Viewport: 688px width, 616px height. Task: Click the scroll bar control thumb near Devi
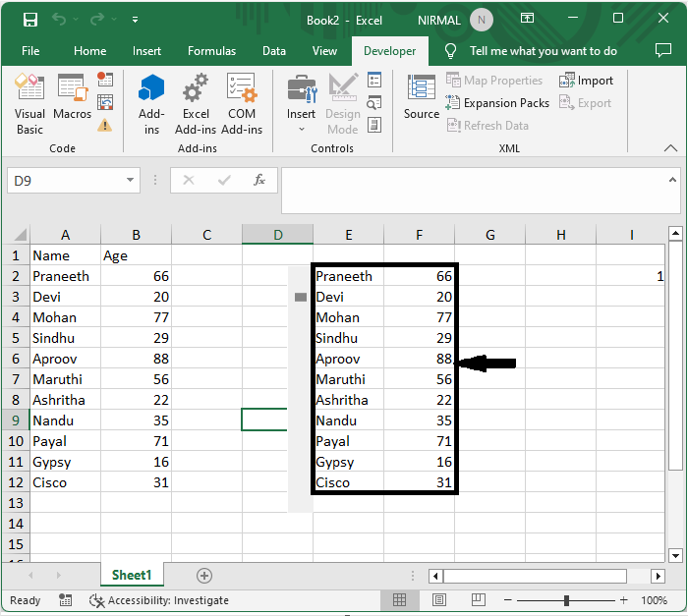tap(301, 297)
